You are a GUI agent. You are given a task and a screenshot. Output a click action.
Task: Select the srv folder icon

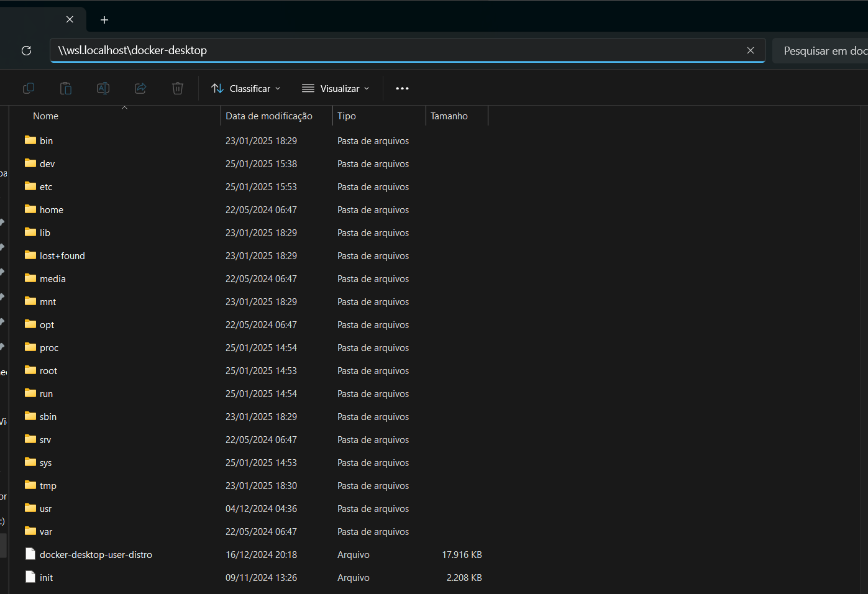[x=30, y=439]
